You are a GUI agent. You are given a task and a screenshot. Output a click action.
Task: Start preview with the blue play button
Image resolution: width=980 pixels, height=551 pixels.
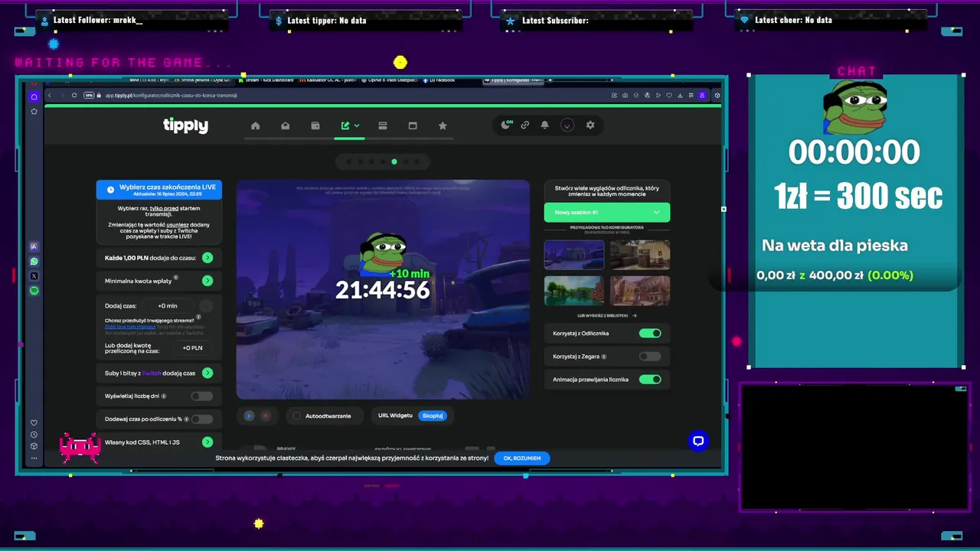pyautogui.click(x=249, y=416)
